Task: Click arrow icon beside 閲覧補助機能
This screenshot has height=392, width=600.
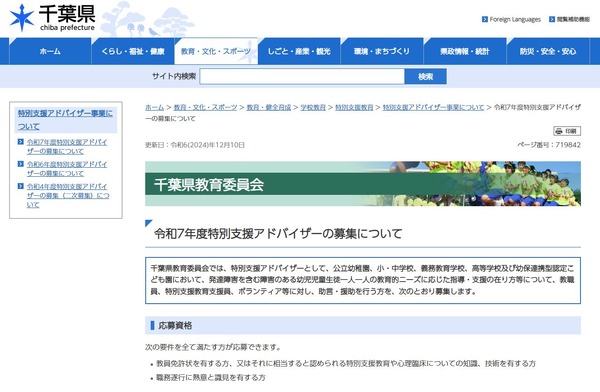Action: [x=552, y=19]
